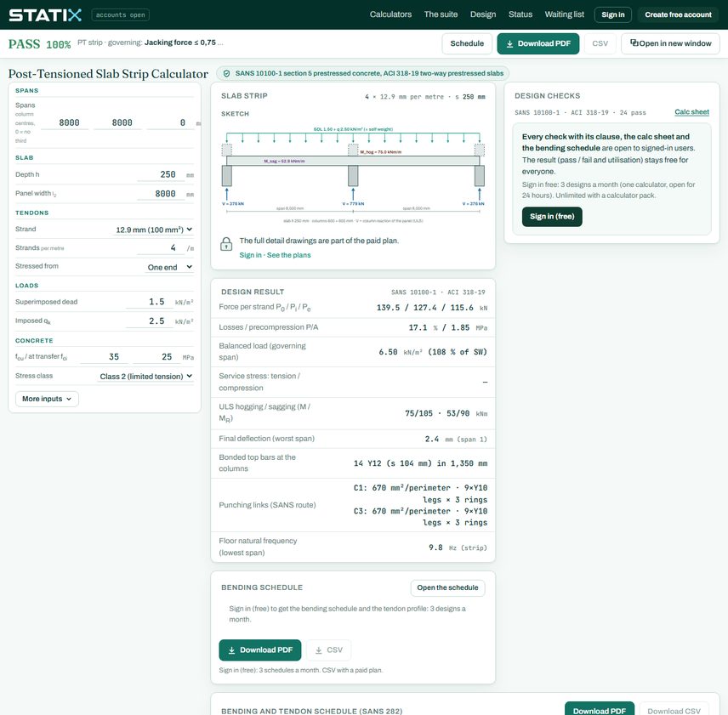Click the third span field showing 0
Viewport: 728px width, 715px height.
[170, 123]
